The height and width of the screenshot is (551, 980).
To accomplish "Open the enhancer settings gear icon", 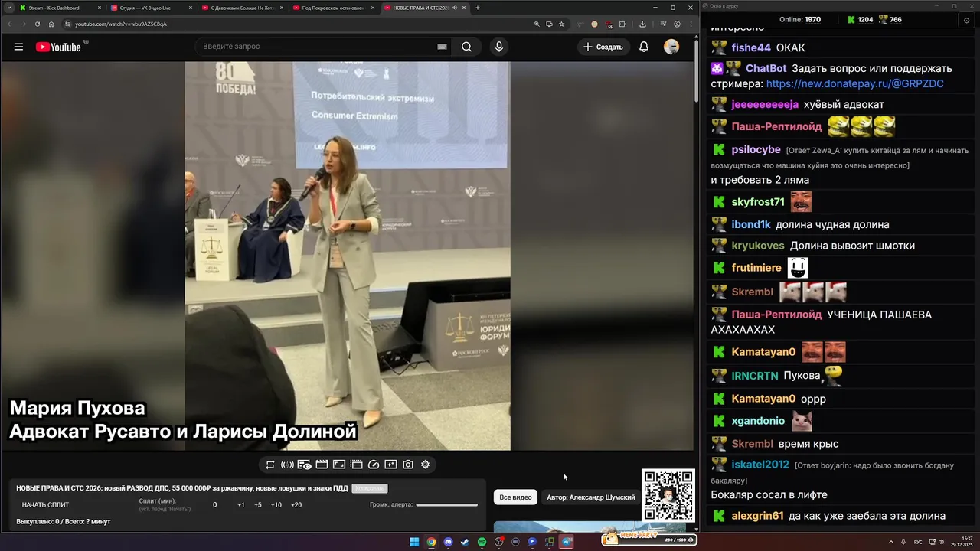I will pyautogui.click(x=426, y=465).
